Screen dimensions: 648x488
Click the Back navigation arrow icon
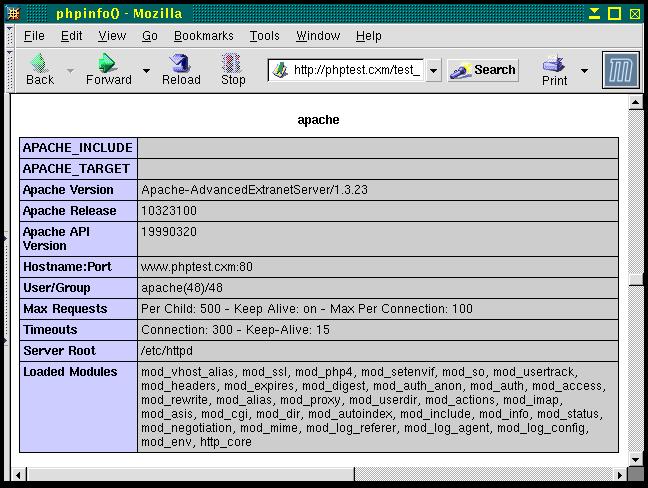coord(39,62)
